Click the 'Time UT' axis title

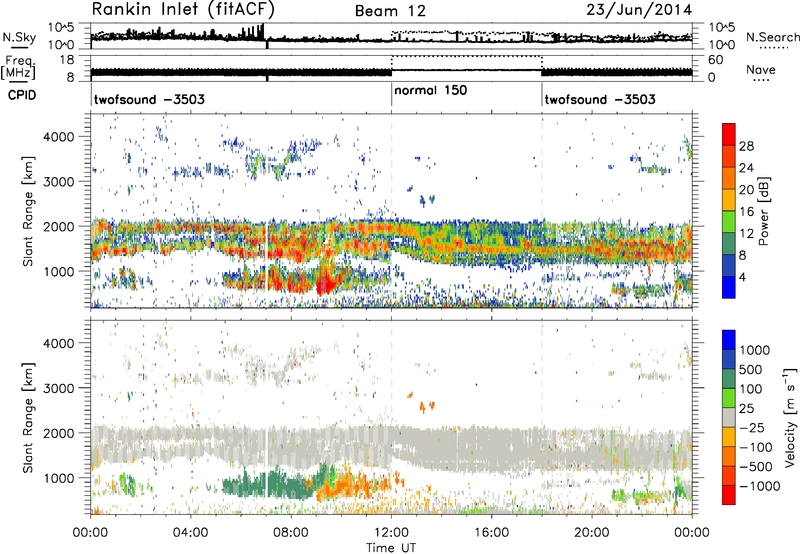tap(391, 548)
